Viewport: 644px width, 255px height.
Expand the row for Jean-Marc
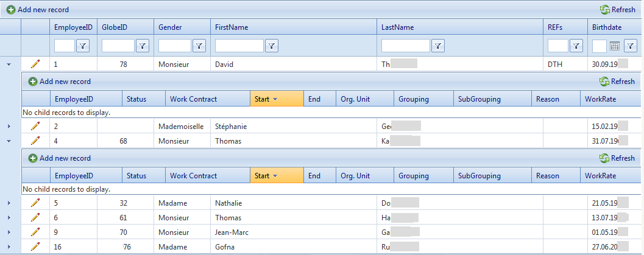[9, 232]
